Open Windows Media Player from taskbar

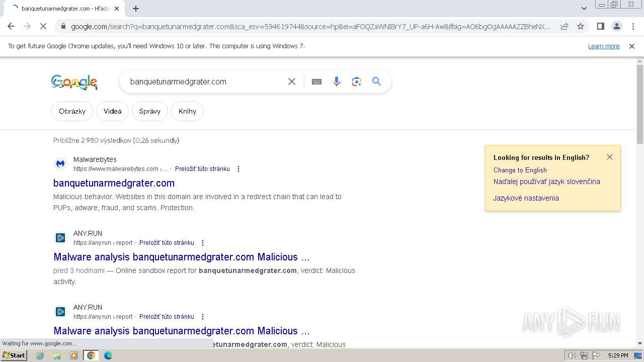click(x=74, y=355)
